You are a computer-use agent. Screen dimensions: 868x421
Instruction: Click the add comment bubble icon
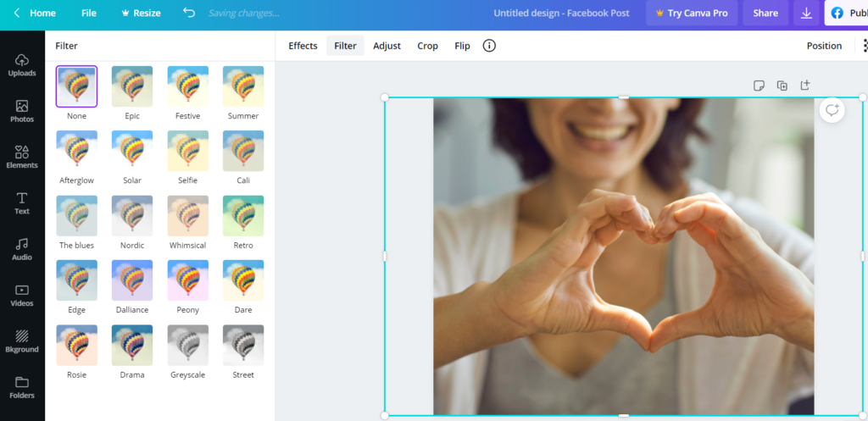832,111
